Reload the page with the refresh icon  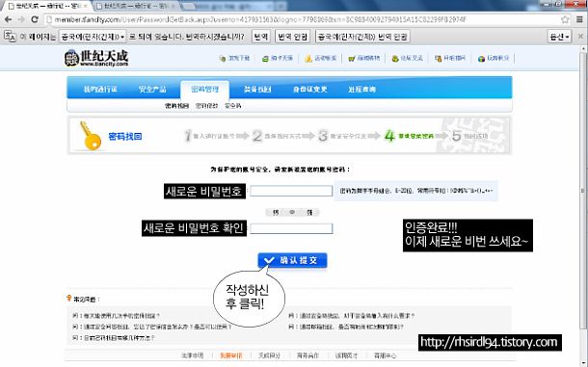click(x=35, y=19)
